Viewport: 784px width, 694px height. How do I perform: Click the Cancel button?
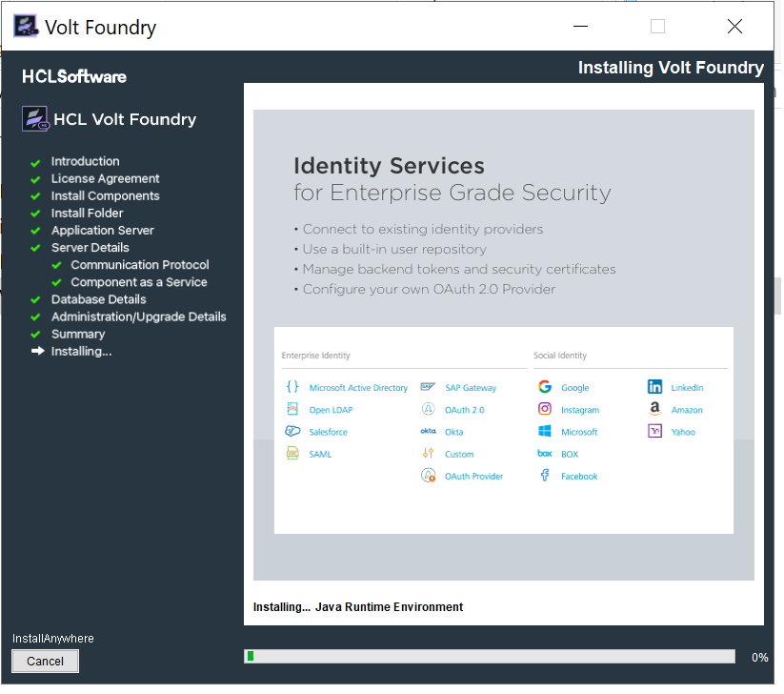tap(45, 661)
